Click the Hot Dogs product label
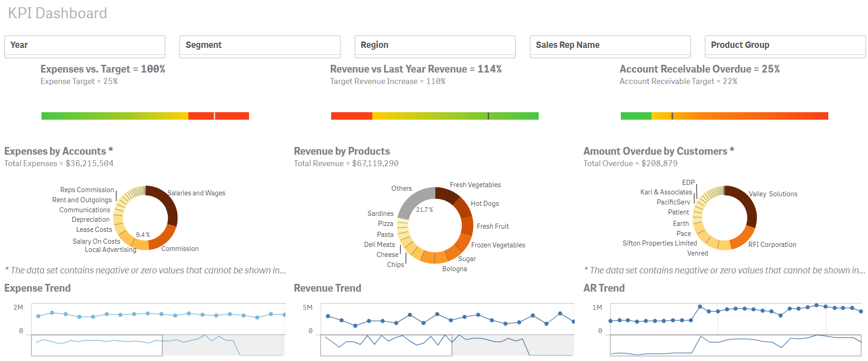Image resolution: width=868 pixels, height=361 pixels. coord(484,204)
